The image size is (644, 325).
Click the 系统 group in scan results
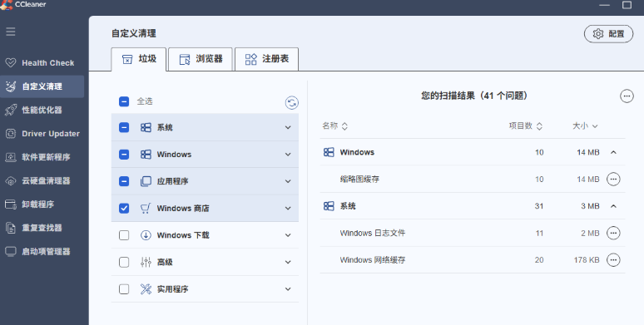tap(473, 206)
